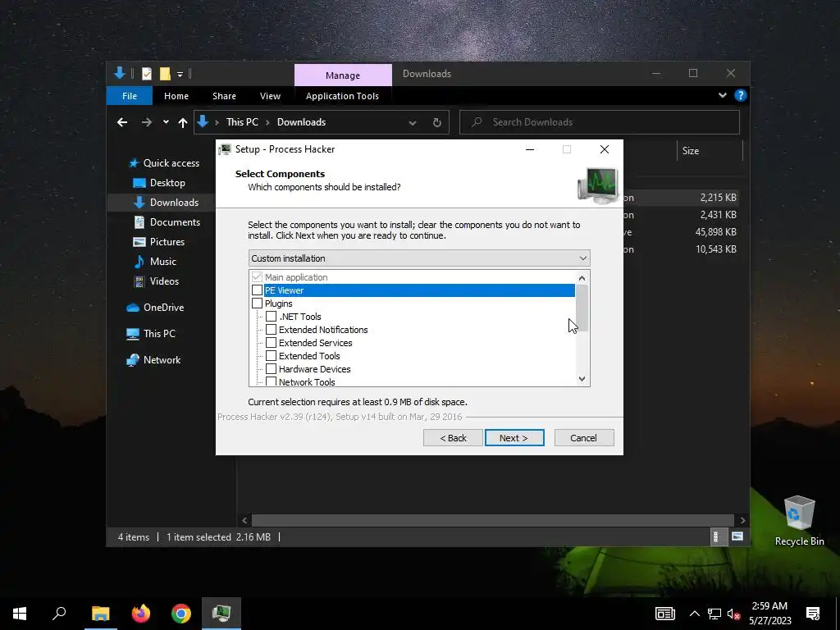Select the Application Tools tab

pos(342,96)
